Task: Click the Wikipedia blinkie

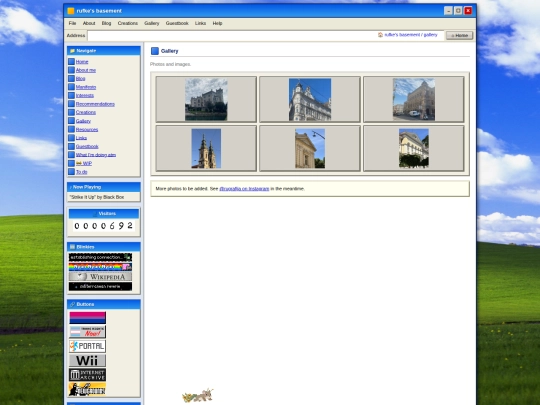Action: coord(100,277)
